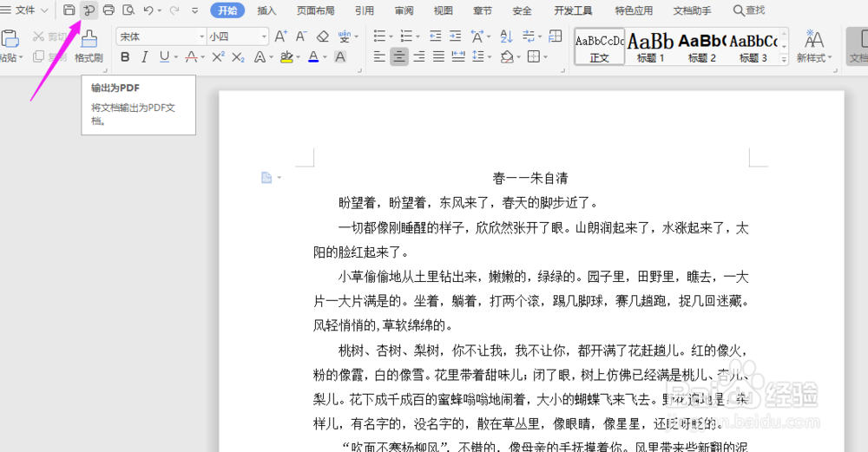The height and width of the screenshot is (452, 868).
Task: Switch to the 视图 tab
Action: pos(443,10)
